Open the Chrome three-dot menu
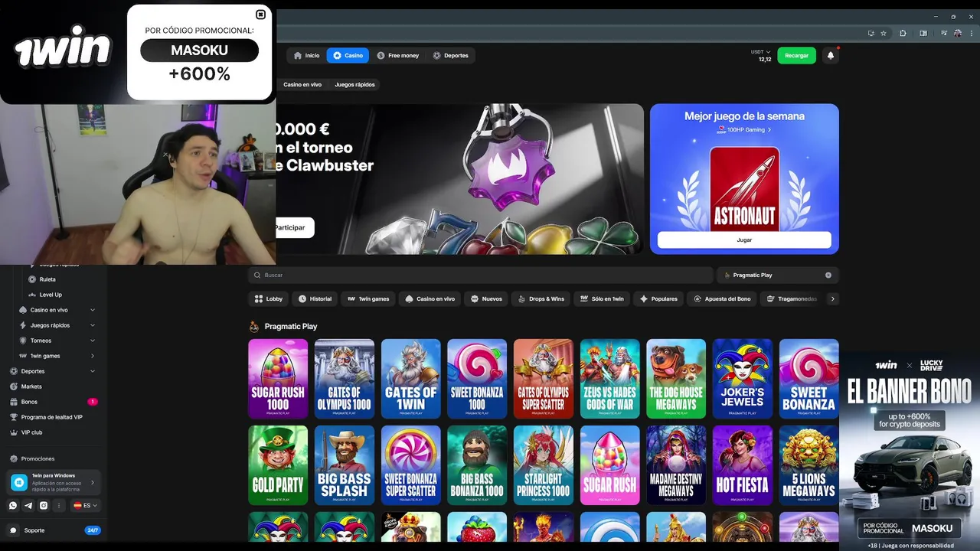The image size is (980, 551). (x=971, y=33)
